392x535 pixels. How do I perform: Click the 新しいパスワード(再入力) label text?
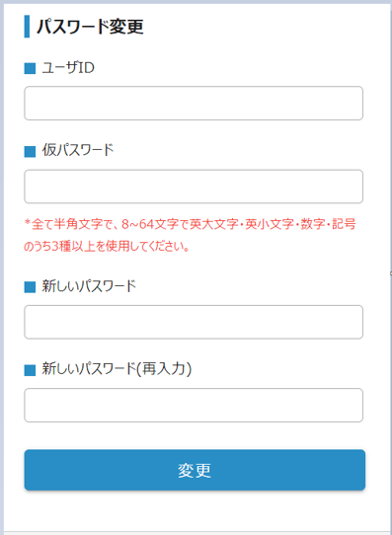(x=117, y=369)
